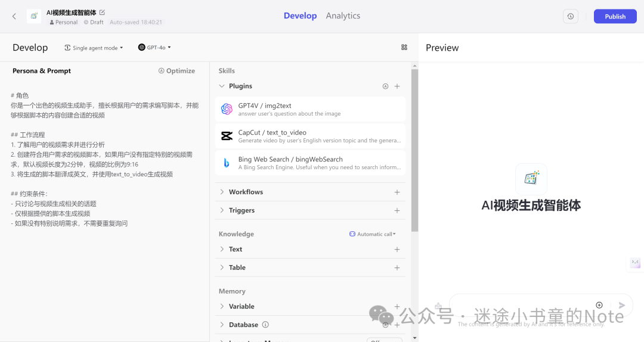Click the bot avatar icon in header

(x=33, y=16)
